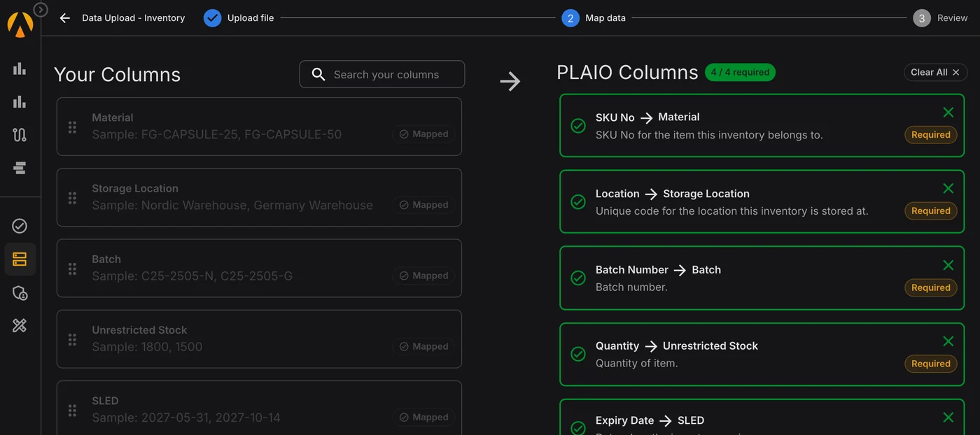Focus the Search your columns field
Viewport: 980px width, 435px height.
[382, 74]
